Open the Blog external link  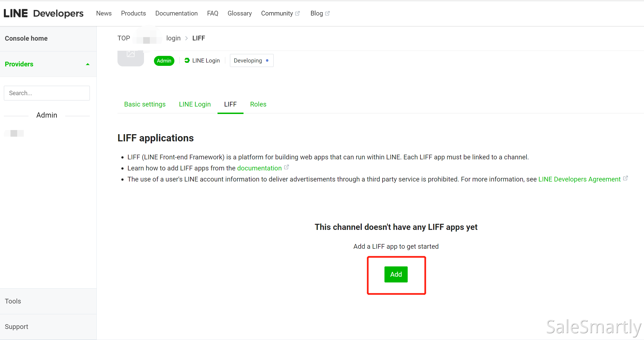coord(320,13)
